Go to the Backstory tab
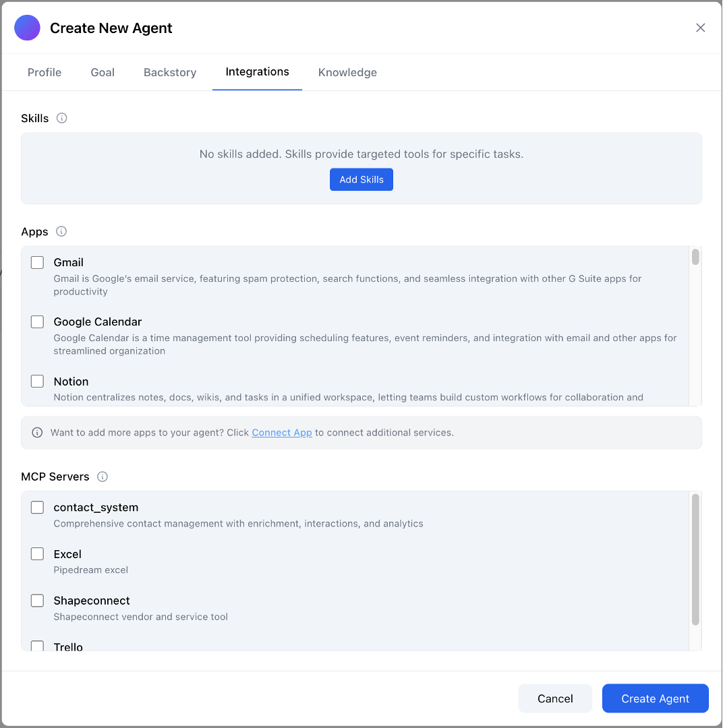This screenshot has width=723, height=728. tap(169, 72)
